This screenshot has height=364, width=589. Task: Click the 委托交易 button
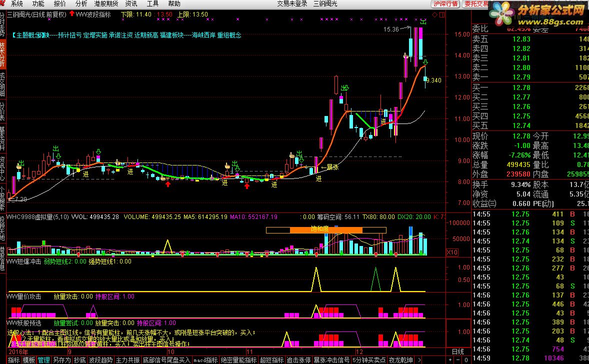(x=476, y=4)
